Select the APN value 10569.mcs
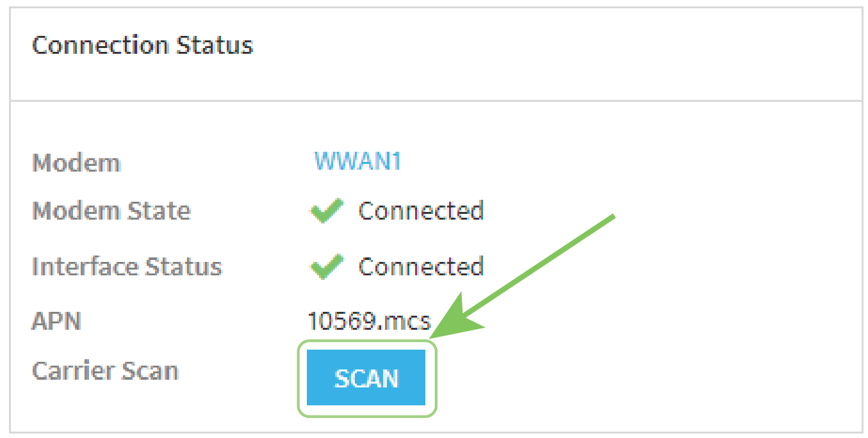868x438 pixels. (369, 320)
